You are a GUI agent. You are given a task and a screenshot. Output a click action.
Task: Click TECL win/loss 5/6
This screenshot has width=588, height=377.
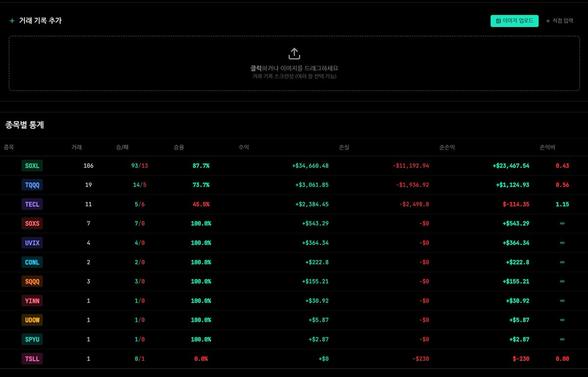tap(140, 204)
